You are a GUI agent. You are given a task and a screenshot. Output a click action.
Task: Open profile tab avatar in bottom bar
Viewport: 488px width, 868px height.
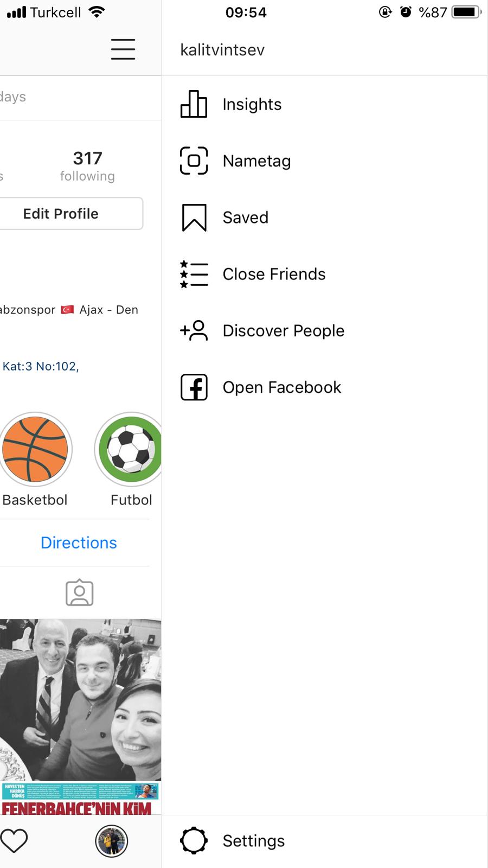pyautogui.click(x=111, y=841)
